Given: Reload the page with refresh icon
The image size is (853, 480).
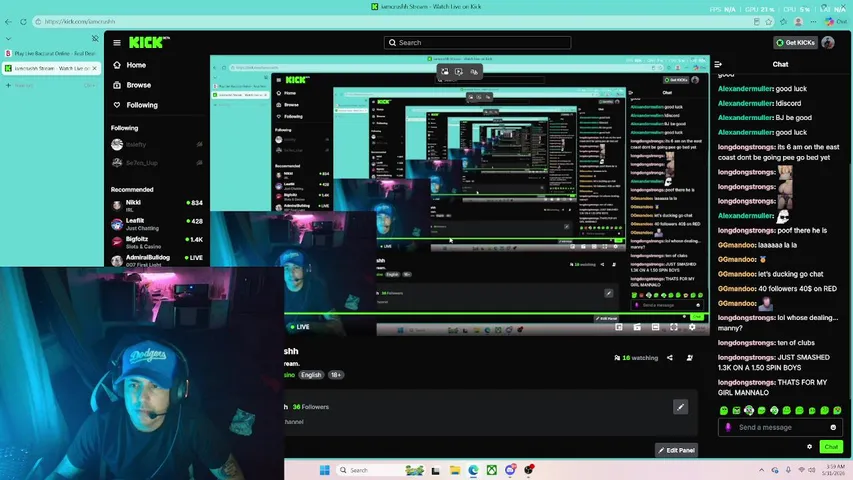Looking at the screenshot, I should (23, 22).
